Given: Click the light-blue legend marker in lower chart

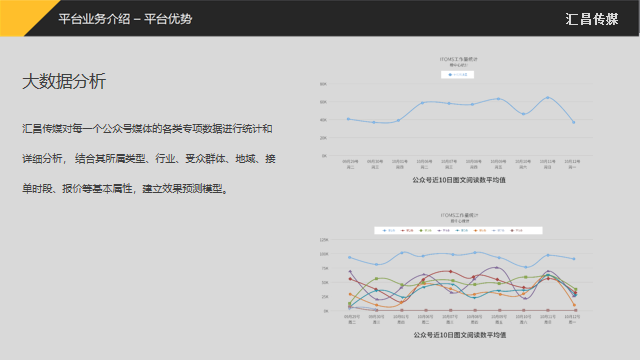Looking at the screenshot, I should pyautogui.click(x=384, y=231).
